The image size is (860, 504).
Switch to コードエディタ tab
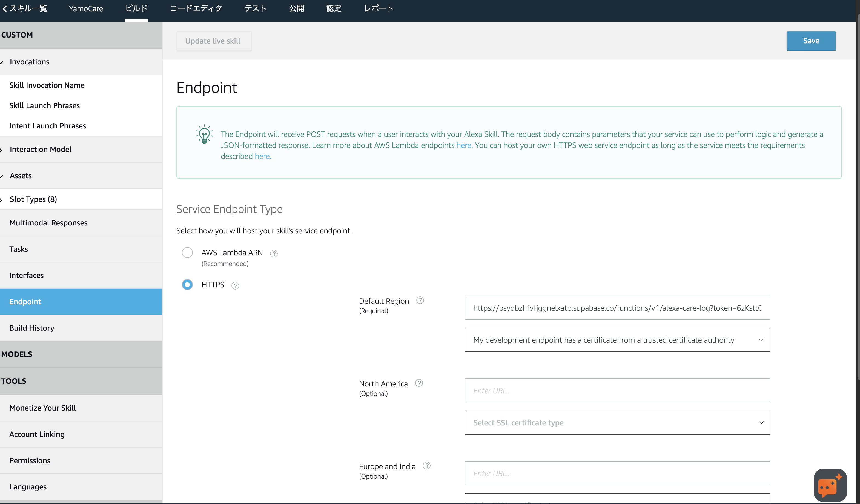click(x=196, y=8)
